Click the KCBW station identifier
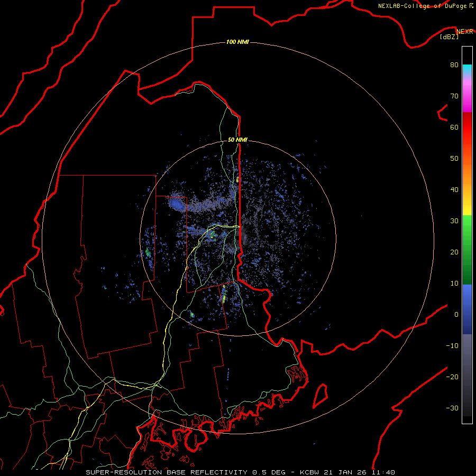This screenshot has height=476, width=476. pyautogui.click(x=310, y=472)
